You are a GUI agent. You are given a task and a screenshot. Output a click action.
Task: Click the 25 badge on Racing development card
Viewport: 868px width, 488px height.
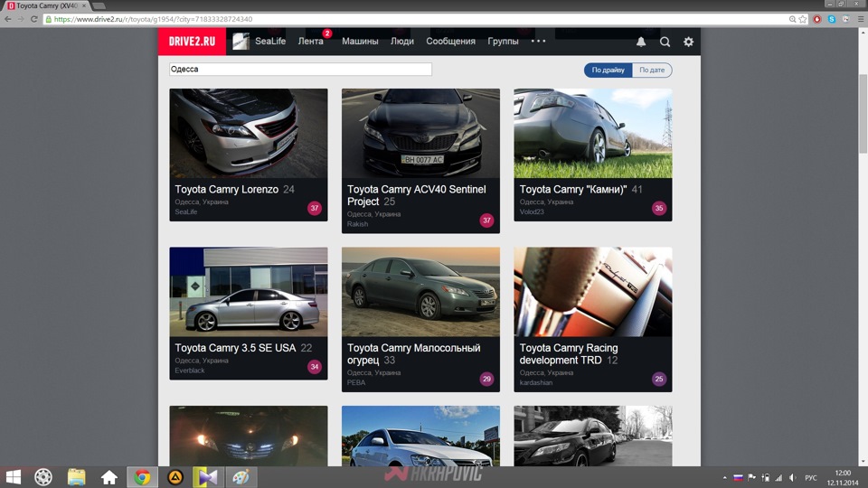pyautogui.click(x=659, y=379)
